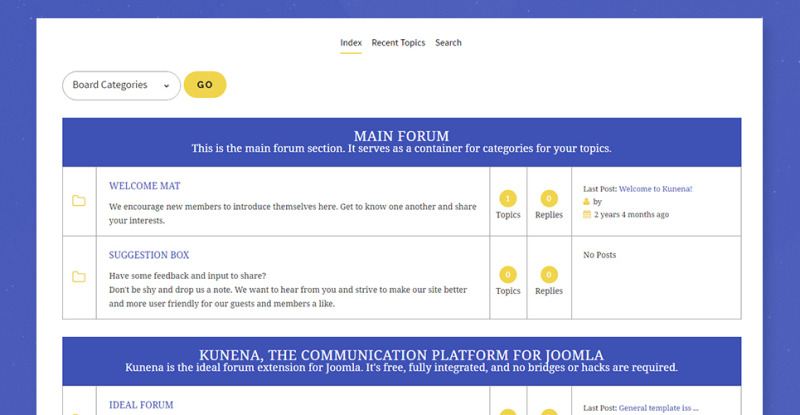Click Welcome Mat description text
Viewport: 800px width, 415px height.
click(x=292, y=213)
